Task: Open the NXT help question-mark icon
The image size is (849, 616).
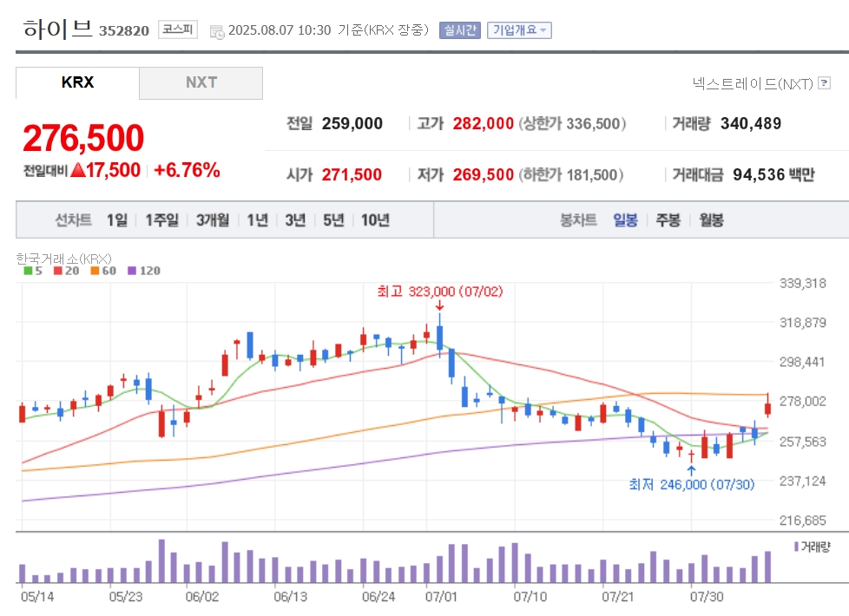Action: coord(824,82)
